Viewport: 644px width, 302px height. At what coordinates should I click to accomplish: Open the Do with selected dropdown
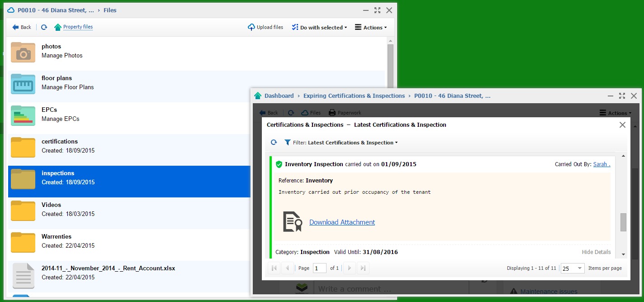[320, 28]
